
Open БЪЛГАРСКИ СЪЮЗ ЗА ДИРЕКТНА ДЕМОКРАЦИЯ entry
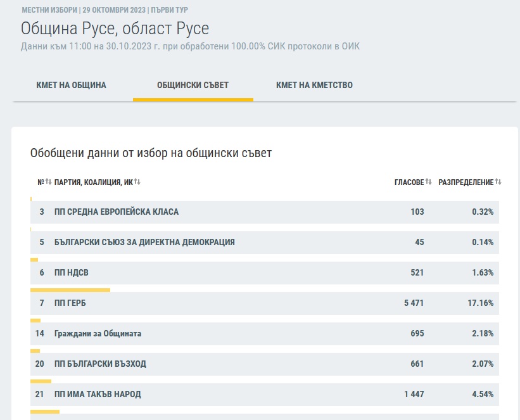pos(144,242)
